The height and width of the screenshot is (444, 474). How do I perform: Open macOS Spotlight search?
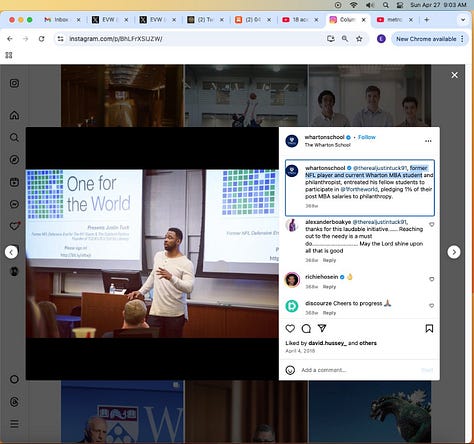pos(386,5)
